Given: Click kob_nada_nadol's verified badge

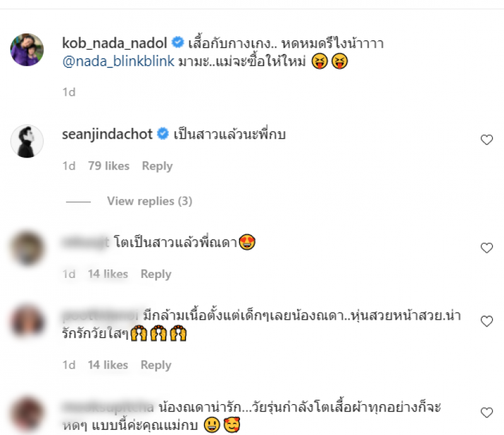Looking at the screenshot, I should coord(178,42).
